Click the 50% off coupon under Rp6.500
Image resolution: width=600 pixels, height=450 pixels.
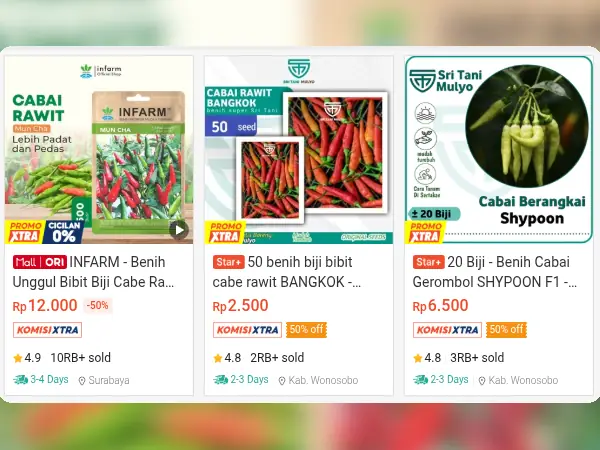(x=506, y=330)
